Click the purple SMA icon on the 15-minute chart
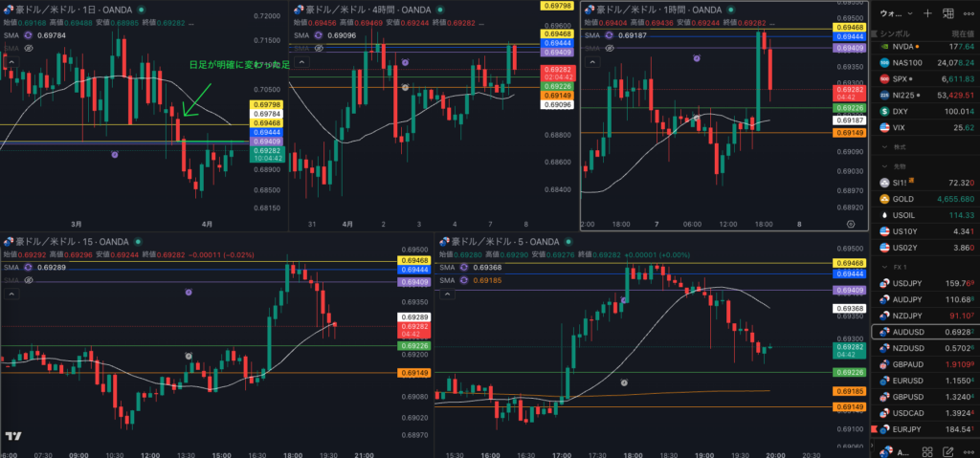The width and height of the screenshot is (980, 458). (28, 267)
